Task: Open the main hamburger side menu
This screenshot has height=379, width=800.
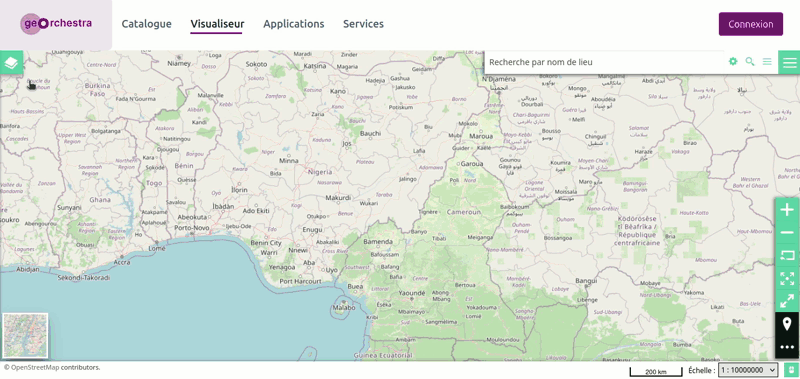Action: tap(789, 62)
